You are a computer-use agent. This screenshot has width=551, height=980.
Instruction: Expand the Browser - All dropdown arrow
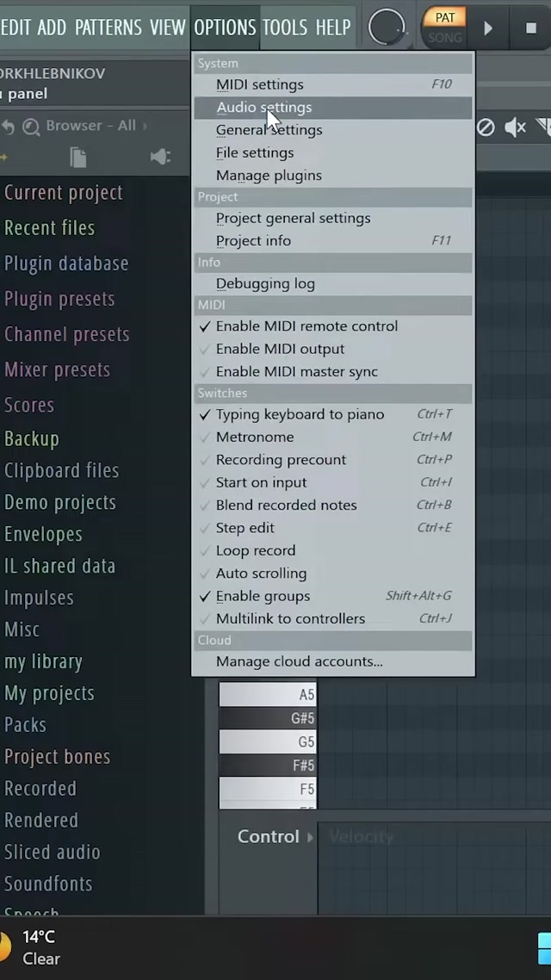[x=145, y=126]
